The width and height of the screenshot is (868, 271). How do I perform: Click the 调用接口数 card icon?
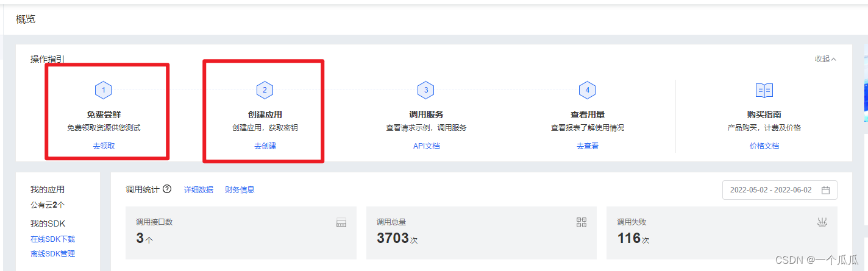341,223
